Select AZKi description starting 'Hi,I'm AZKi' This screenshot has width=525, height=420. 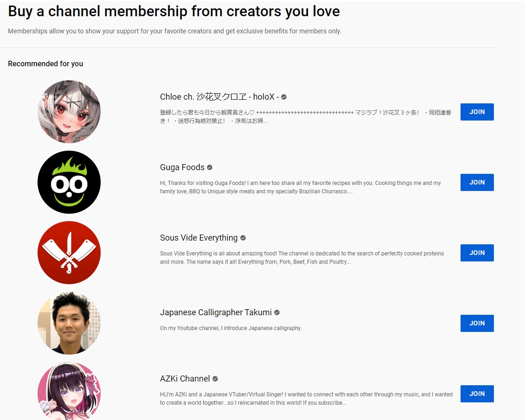(x=306, y=399)
